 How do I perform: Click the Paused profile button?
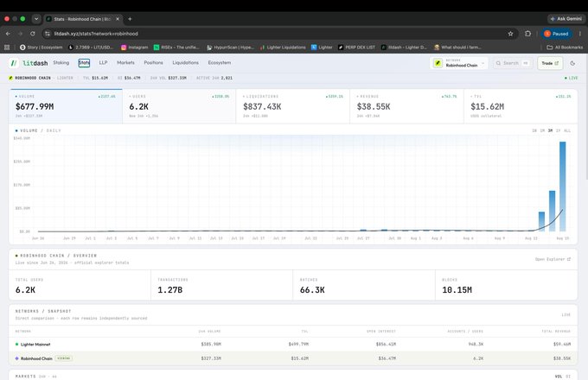point(557,34)
